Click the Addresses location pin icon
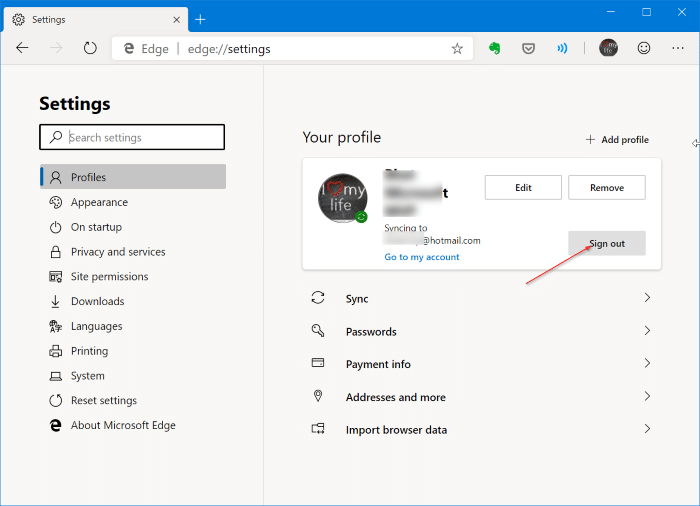Image resolution: width=700 pixels, height=506 pixels. (x=318, y=396)
